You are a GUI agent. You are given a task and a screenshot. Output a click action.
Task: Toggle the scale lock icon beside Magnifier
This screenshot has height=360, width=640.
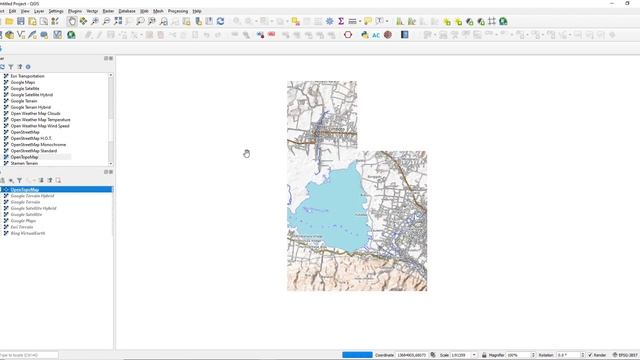pos(484,355)
